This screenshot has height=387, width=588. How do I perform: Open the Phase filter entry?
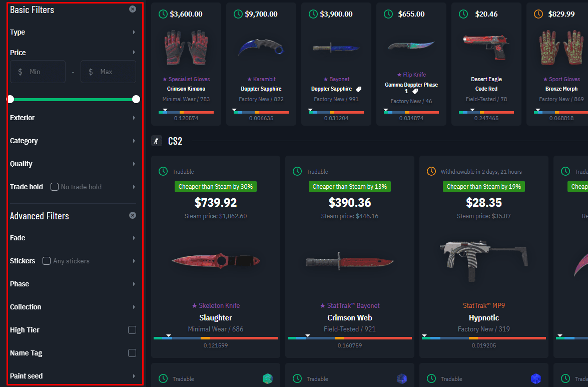73,284
